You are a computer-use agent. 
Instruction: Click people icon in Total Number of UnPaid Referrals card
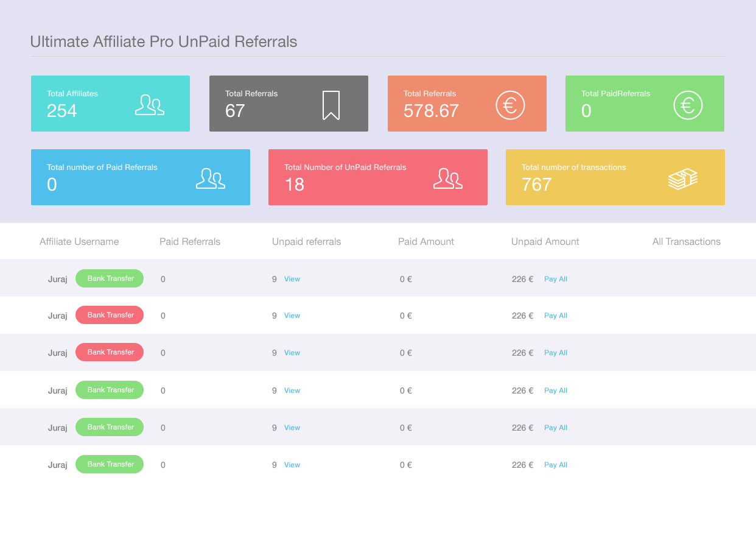click(x=448, y=178)
